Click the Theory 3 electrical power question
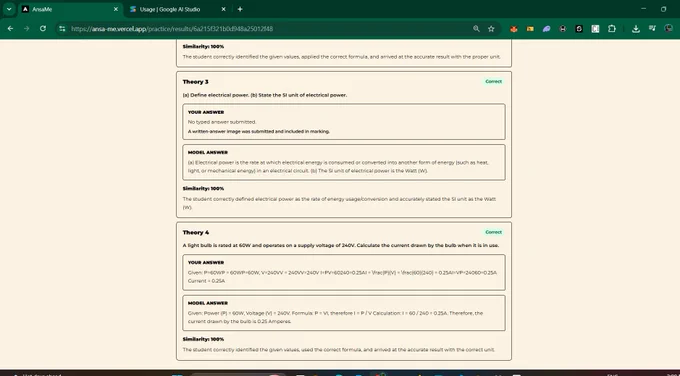 [x=265, y=95]
